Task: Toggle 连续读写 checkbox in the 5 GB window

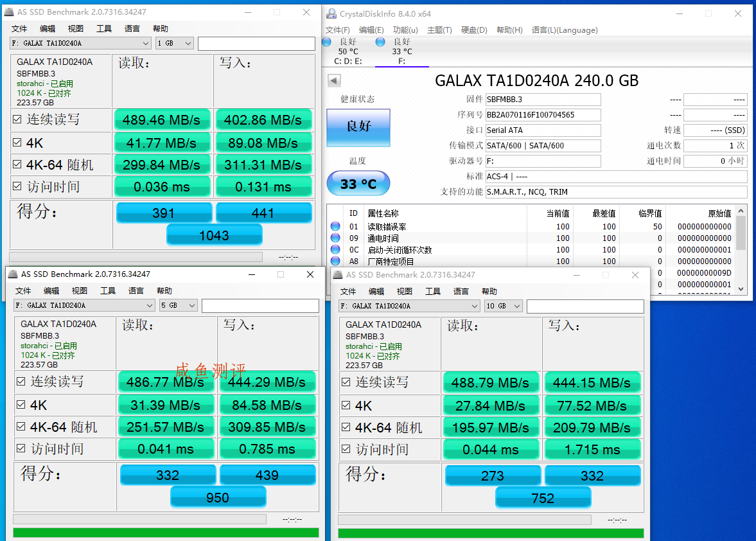Action: [21, 382]
